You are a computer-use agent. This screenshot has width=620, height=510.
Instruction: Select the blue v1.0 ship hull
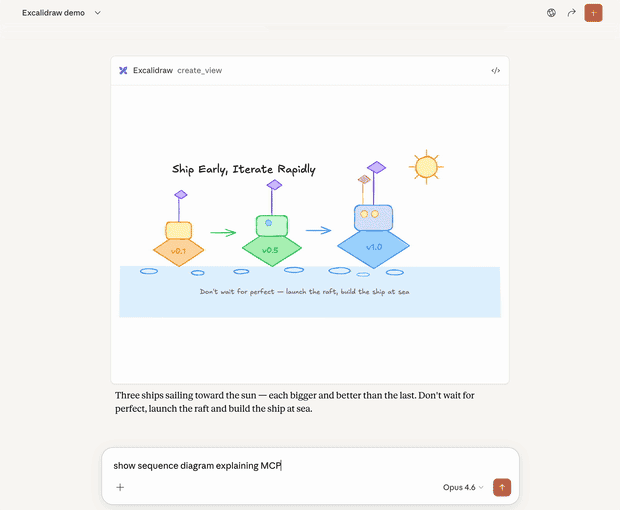(373, 246)
